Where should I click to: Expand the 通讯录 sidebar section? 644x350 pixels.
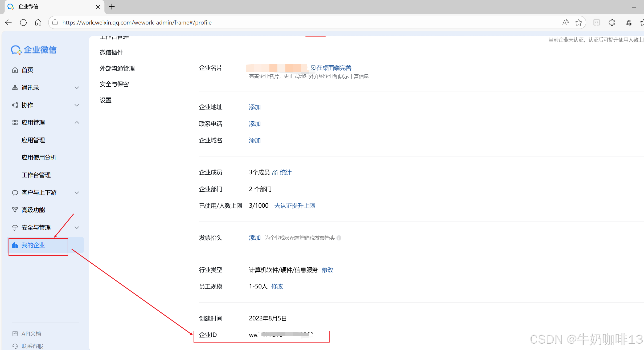[77, 88]
